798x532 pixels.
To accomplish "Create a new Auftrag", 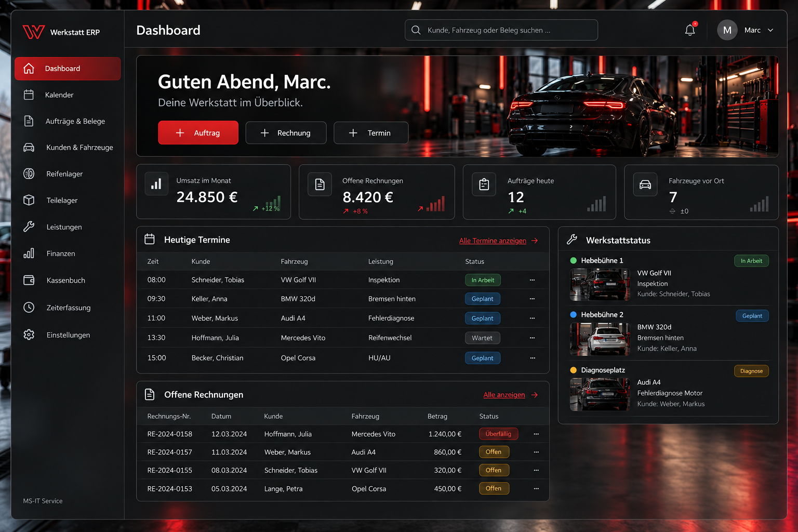I will [x=198, y=133].
